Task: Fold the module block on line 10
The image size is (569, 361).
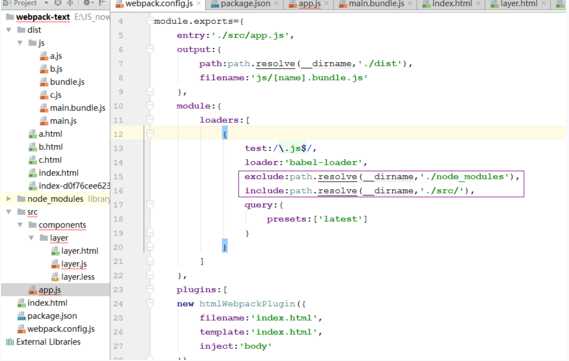Action: point(150,106)
